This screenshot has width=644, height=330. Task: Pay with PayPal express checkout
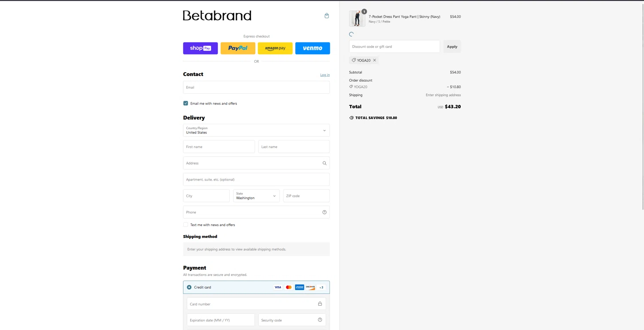(238, 48)
